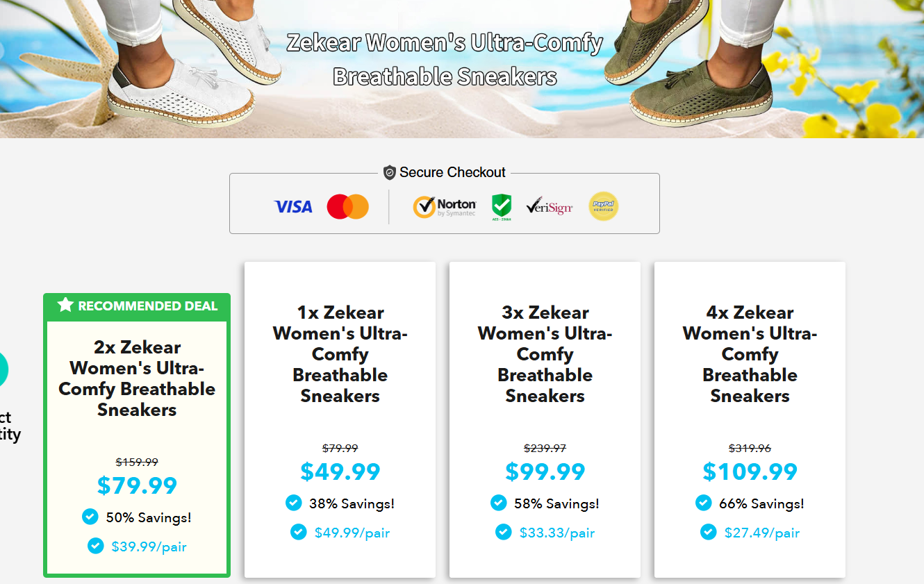Viewport: 924px width, 584px height.
Task: Click the olive green sneakers image
Action: coord(688,69)
